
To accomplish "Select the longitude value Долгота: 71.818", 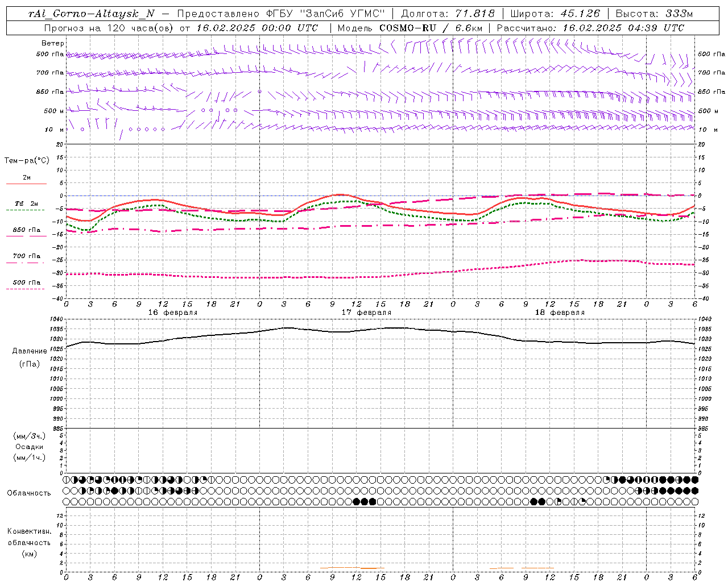I will click(x=448, y=14).
